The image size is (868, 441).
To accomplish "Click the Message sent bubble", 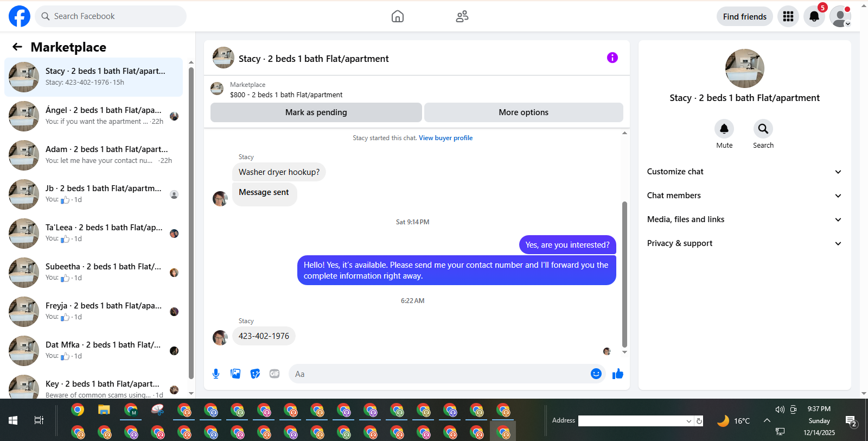I will click(264, 194).
